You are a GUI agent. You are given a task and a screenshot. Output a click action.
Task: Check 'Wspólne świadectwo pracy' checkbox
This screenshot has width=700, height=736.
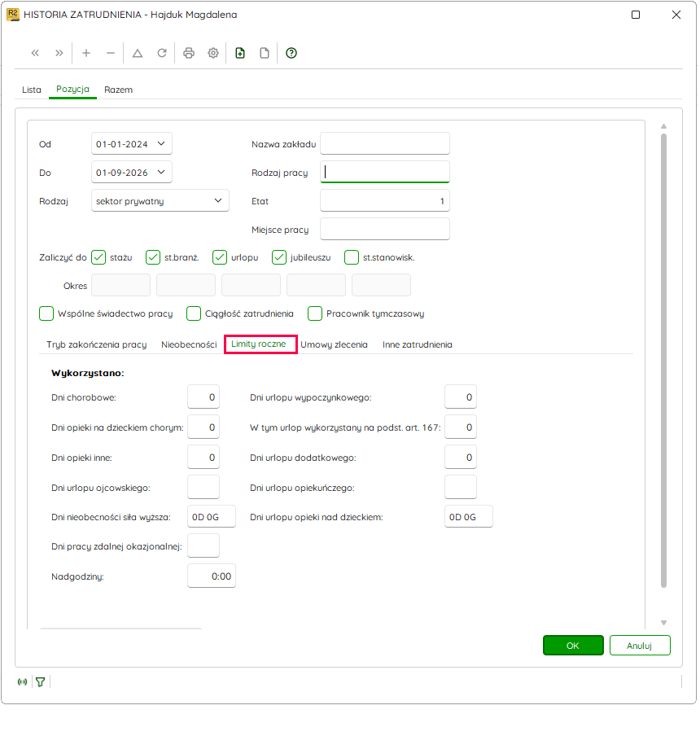point(46,313)
